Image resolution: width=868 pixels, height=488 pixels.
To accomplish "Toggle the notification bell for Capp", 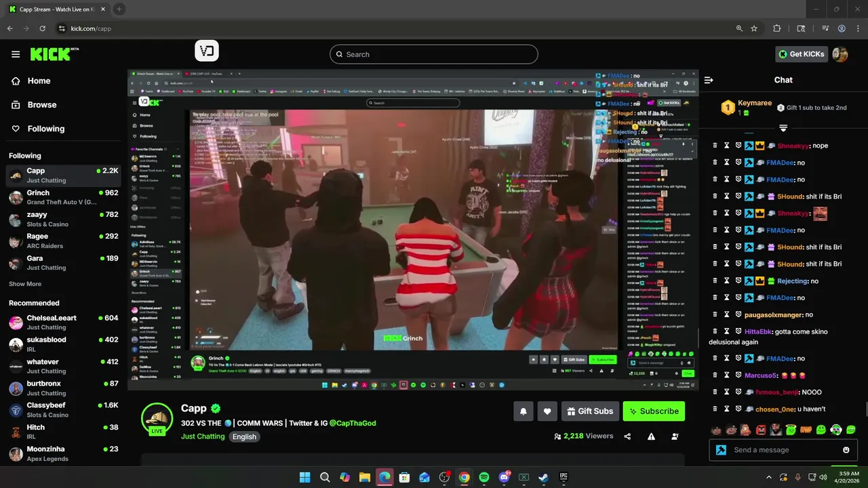I will pos(523,411).
